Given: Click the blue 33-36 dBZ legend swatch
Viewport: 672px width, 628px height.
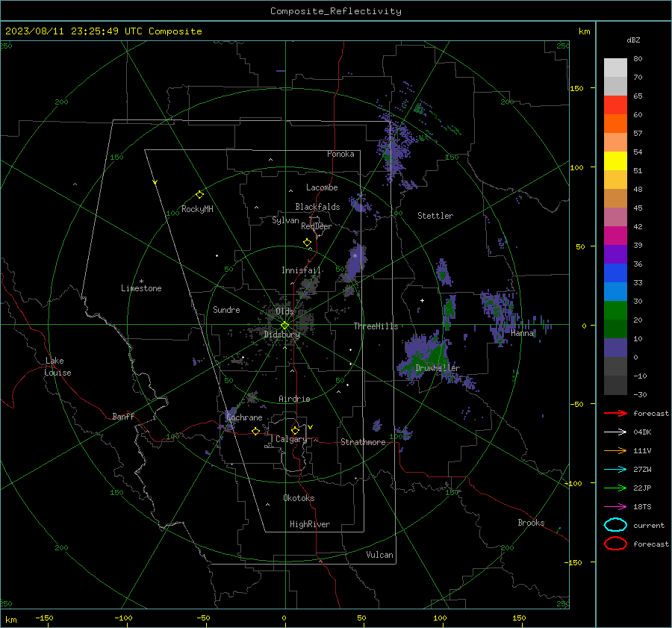Looking at the screenshot, I should [615, 273].
